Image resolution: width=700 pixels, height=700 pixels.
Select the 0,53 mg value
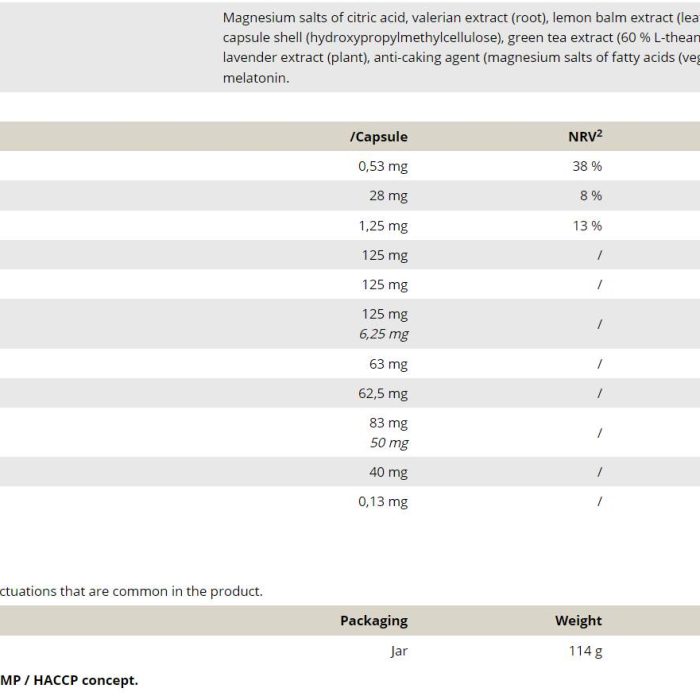pos(383,167)
